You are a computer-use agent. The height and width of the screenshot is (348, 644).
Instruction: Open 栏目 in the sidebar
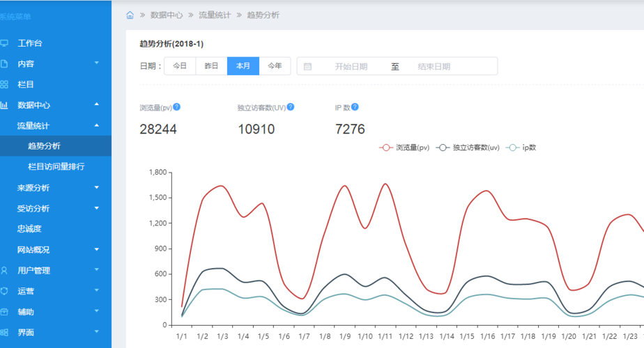point(26,84)
